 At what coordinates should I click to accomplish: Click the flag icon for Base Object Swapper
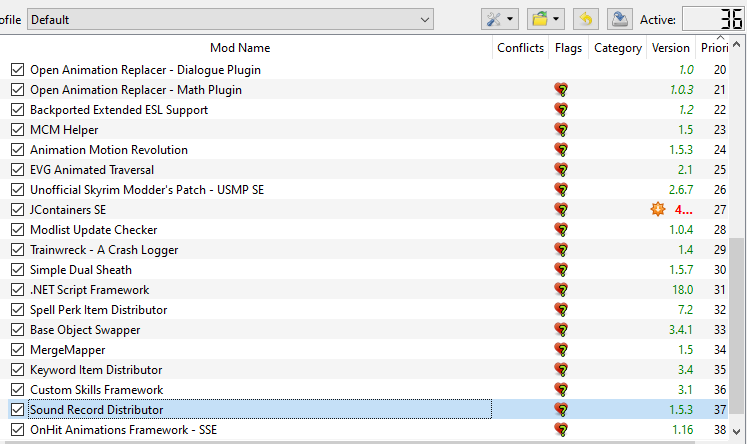click(562, 330)
